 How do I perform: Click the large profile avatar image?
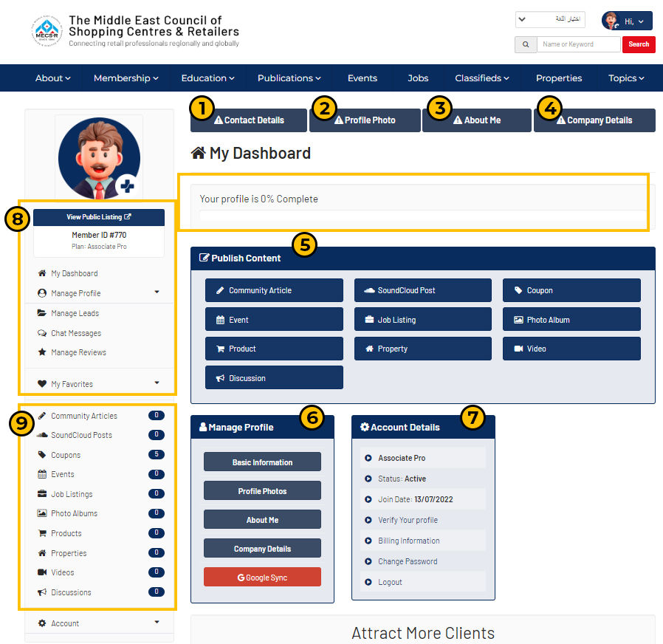point(99,158)
